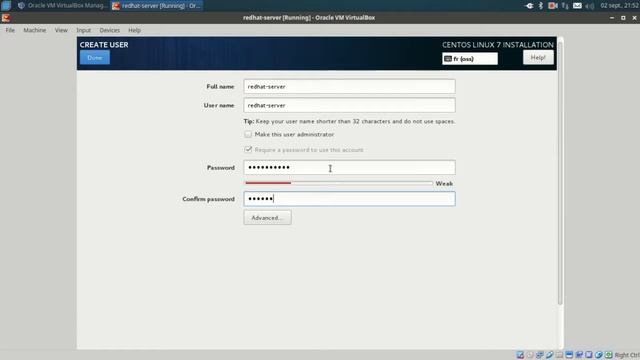Image resolution: width=640 pixels, height=360 pixels.
Task: Toggle Require a password to use this account
Action: [248, 150]
